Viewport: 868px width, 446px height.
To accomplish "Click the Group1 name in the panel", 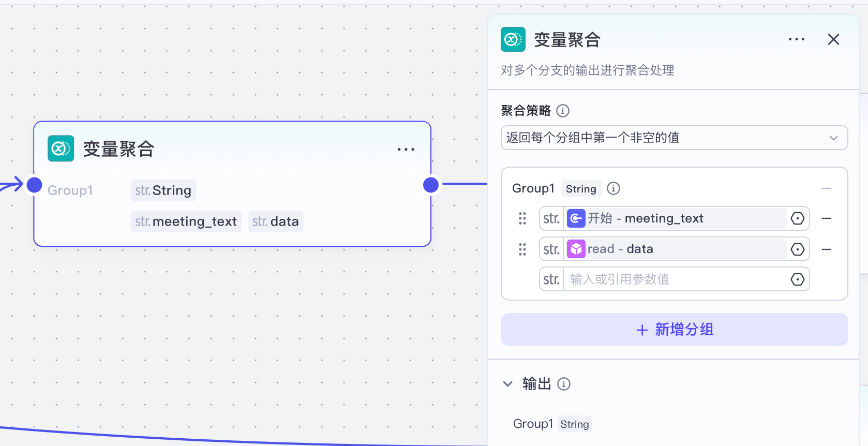I will click(x=533, y=188).
